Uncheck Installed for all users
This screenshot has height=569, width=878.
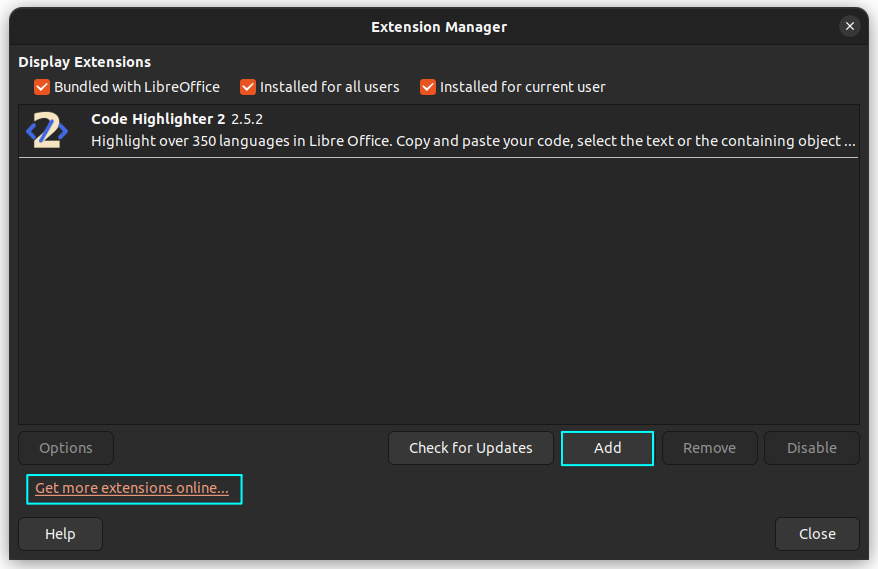[248, 87]
